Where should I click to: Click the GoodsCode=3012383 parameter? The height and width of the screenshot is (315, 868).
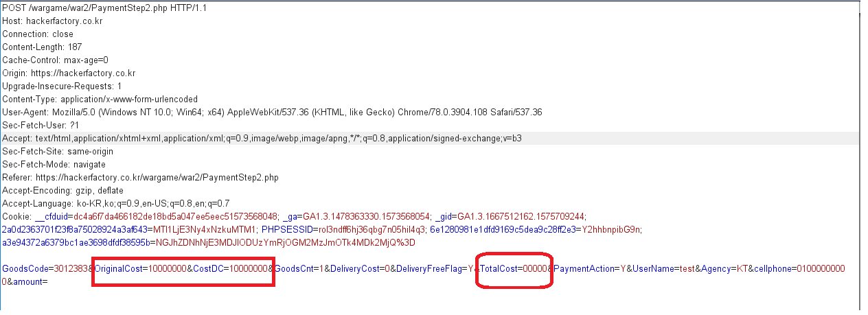tap(45, 268)
